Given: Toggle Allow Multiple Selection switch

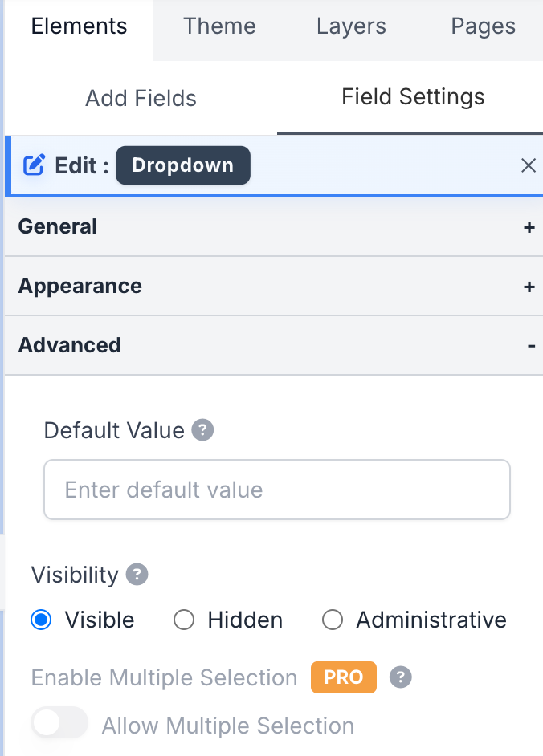Looking at the screenshot, I should 60,723.
